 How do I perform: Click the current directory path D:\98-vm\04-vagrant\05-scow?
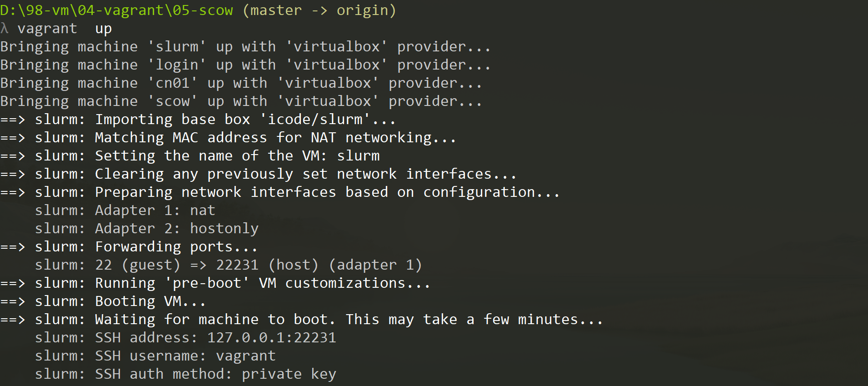(x=116, y=10)
